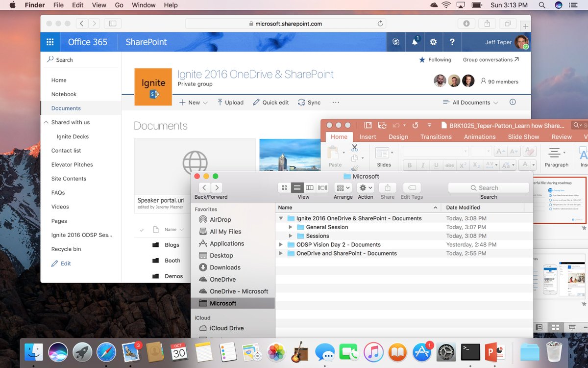Click Sync in the SharePoint toolbar
588x368 pixels.
[x=309, y=103]
